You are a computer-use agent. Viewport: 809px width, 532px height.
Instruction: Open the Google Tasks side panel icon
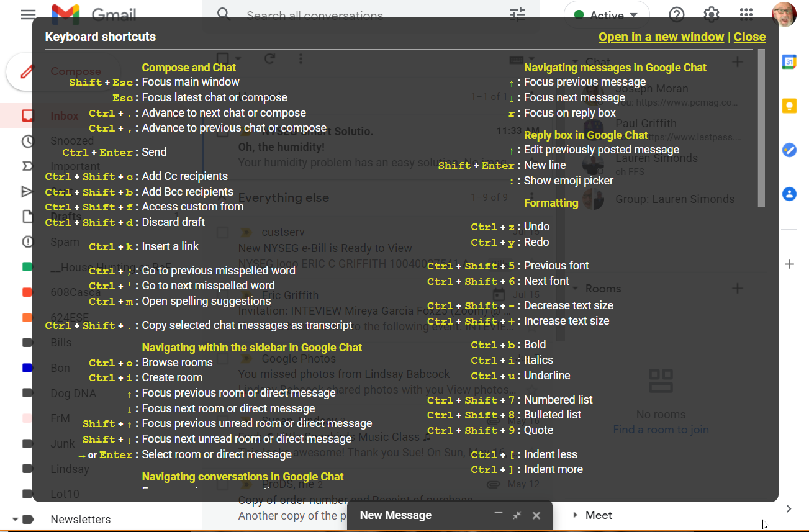[789, 150]
